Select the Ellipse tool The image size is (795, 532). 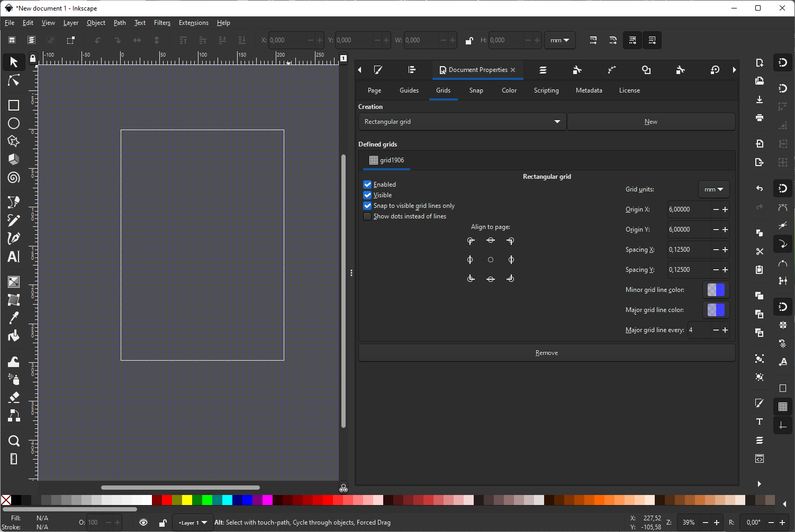[x=13, y=123]
